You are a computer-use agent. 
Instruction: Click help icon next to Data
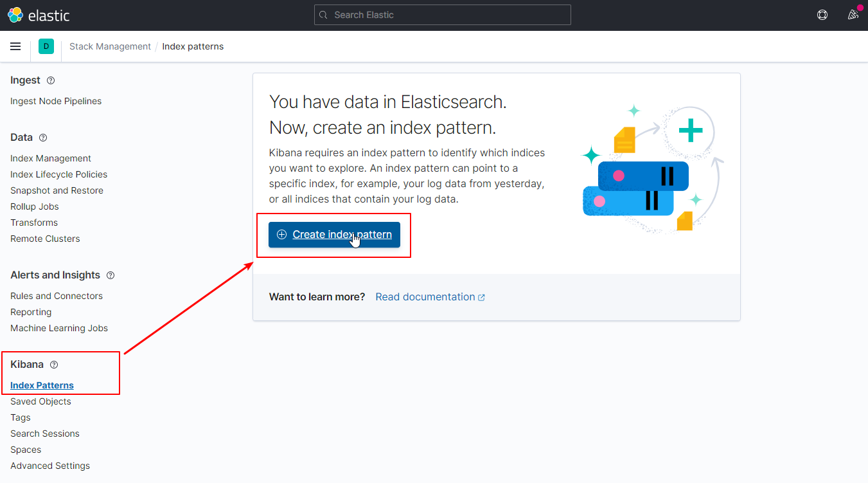43,138
